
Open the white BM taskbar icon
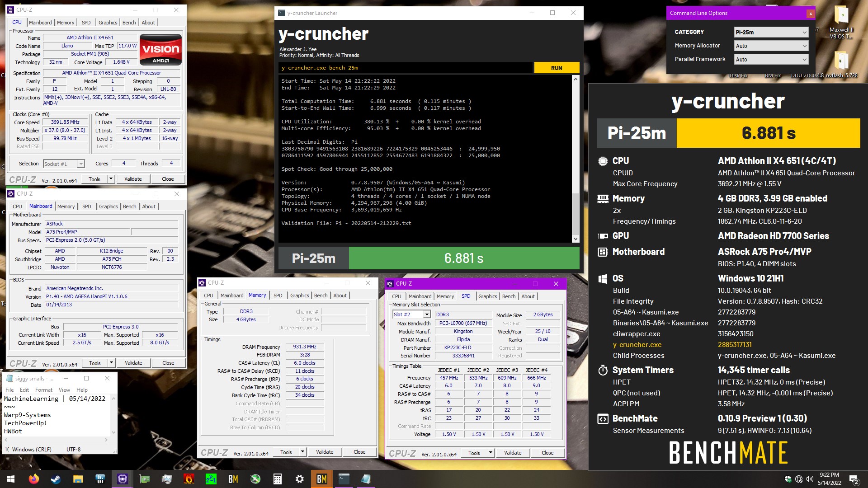[x=233, y=479]
